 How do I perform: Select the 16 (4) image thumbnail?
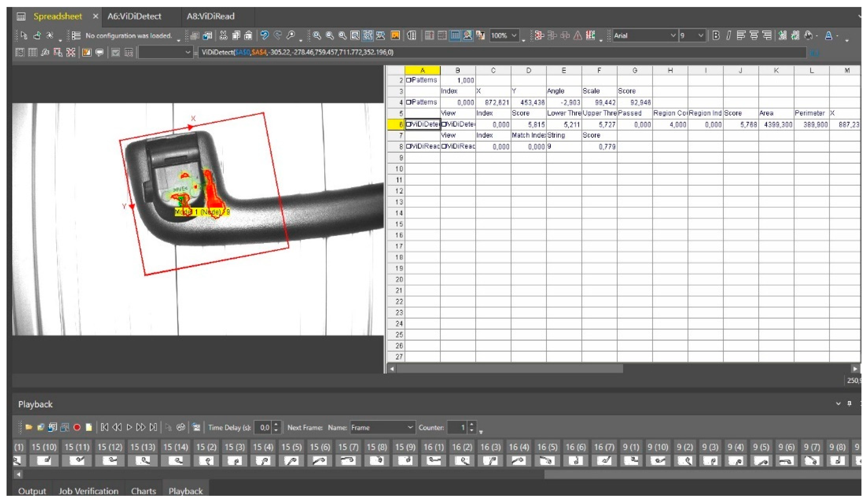(519, 460)
